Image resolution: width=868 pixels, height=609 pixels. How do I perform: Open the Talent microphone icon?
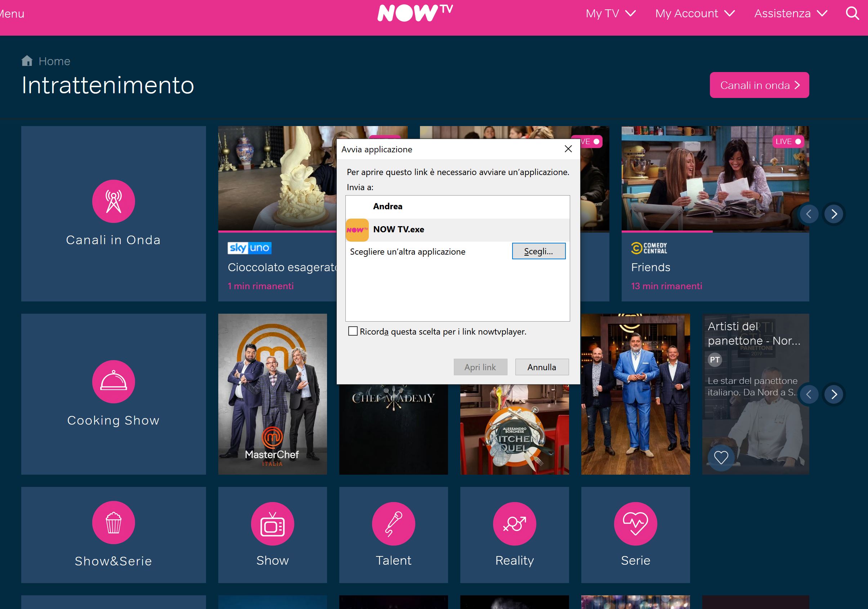pyautogui.click(x=394, y=524)
